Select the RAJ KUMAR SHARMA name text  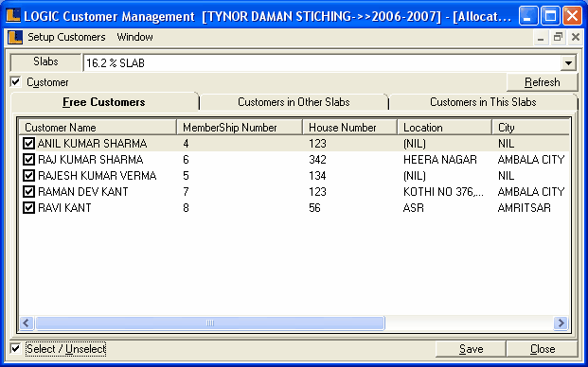coord(90,160)
